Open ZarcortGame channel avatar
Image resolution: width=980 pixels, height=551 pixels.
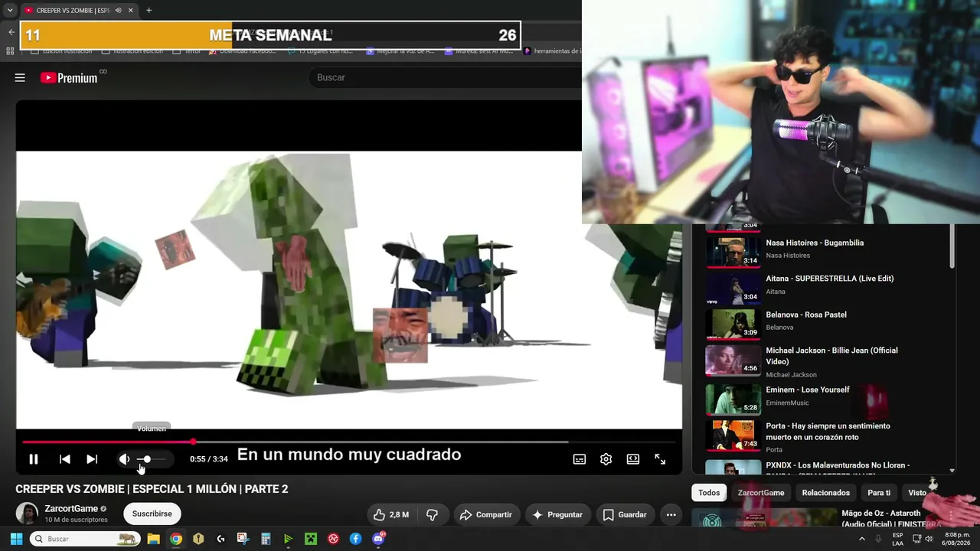pos(27,514)
